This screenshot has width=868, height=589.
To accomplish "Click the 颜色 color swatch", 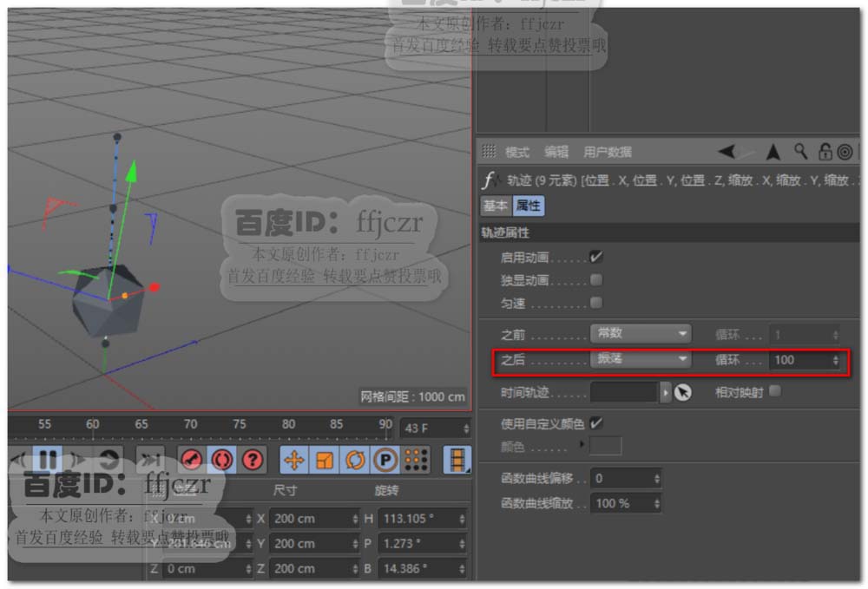I will tap(606, 446).
